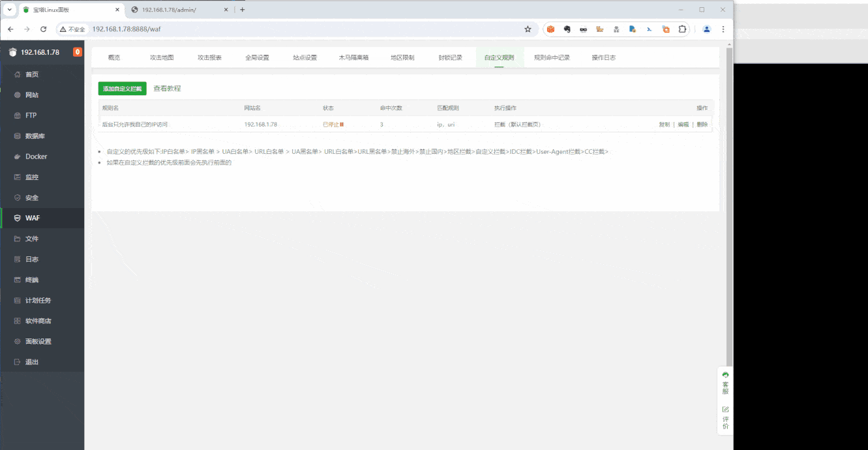This screenshot has height=450, width=868.
Task: Toggle rule status 已停止
Action: [333, 124]
